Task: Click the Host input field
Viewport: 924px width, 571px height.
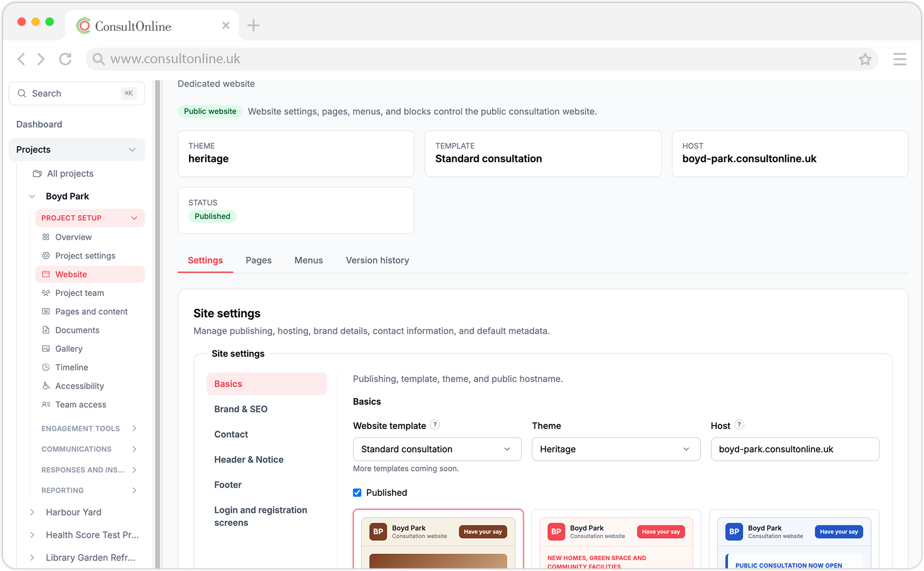Action: pyautogui.click(x=794, y=449)
